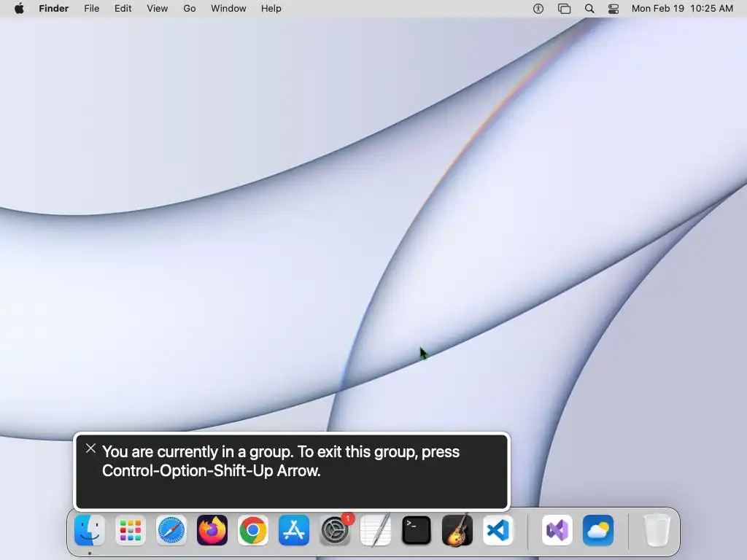This screenshot has width=747, height=560.
Task: Launch GarageBand from the Dock
Action: point(457,530)
